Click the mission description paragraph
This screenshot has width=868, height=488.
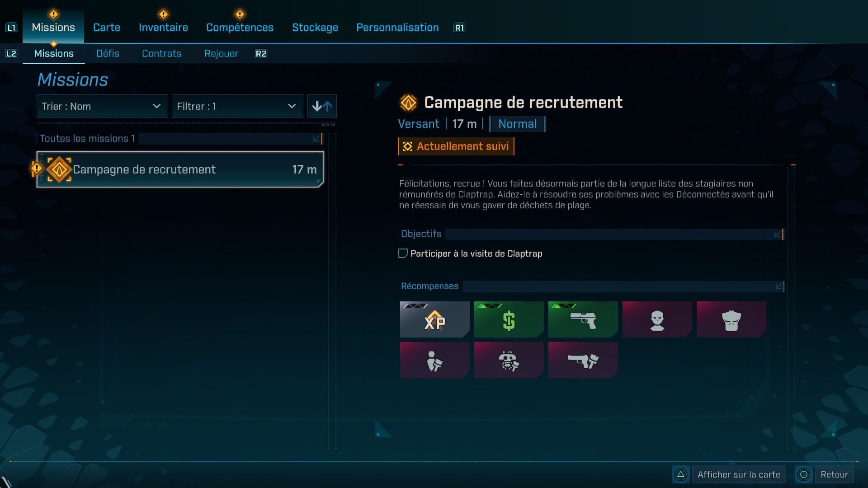pos(586,194)
